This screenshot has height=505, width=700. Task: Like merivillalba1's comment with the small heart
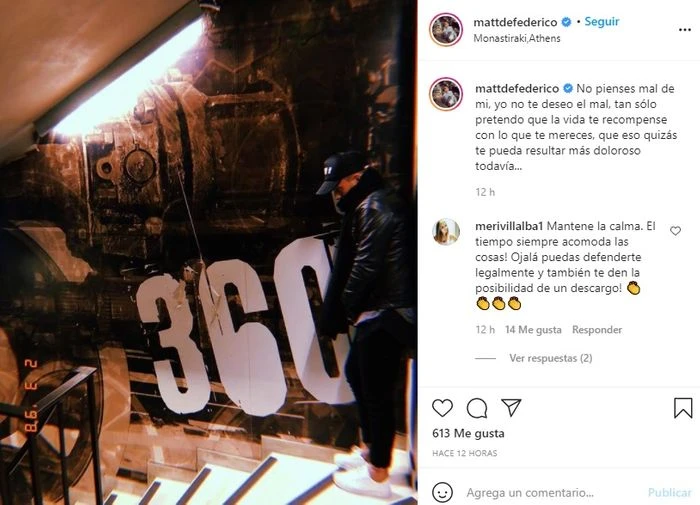[675, 231]
